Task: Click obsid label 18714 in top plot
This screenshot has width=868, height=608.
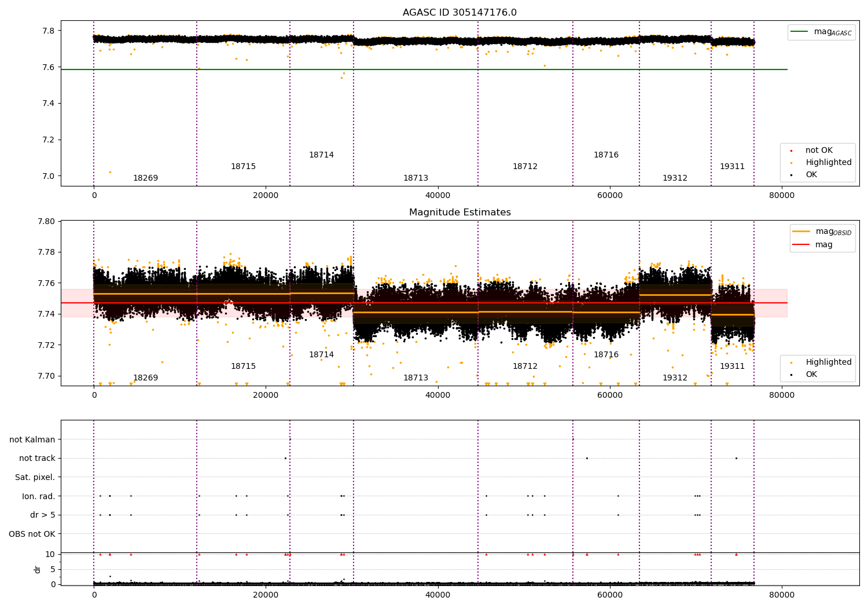Action: (321, 155)
